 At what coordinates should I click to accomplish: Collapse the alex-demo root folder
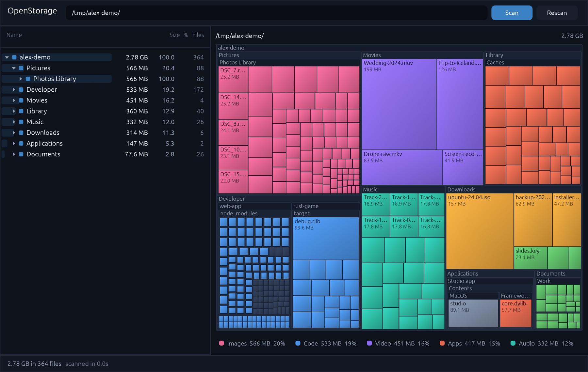tap(7, 57)
